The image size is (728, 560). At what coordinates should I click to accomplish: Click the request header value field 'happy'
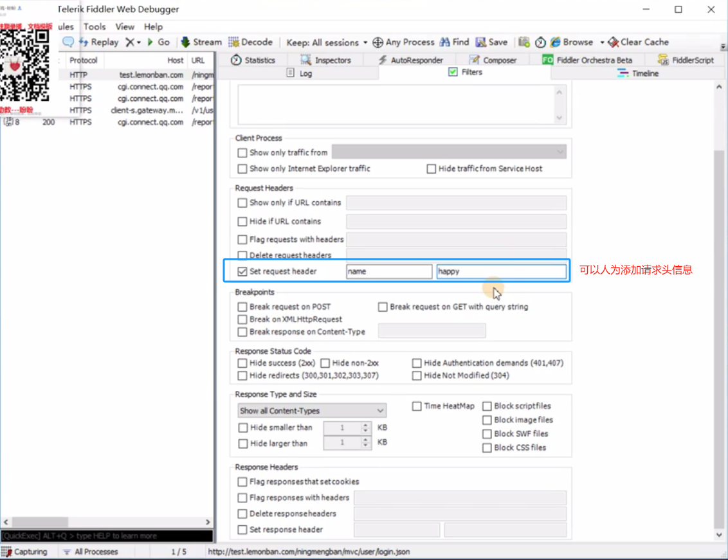click(502, 271)
